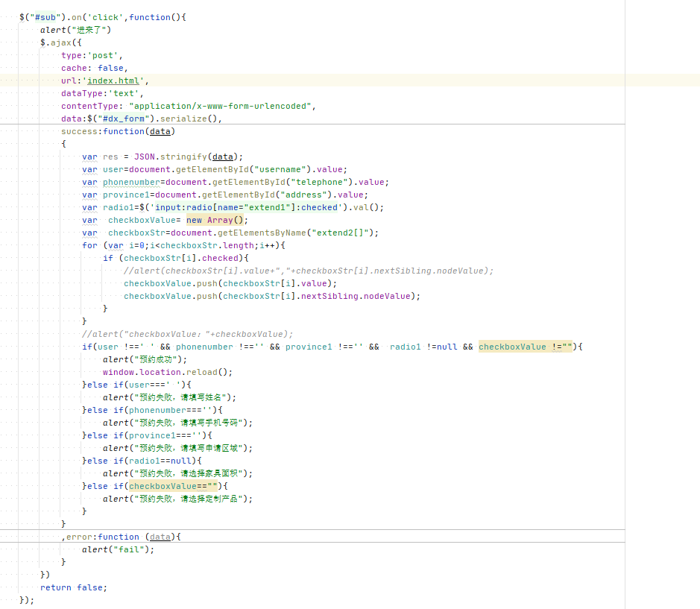Click the alert "请填写姓名" line
Screen dimensions: 700x609
[x=170, y=398]
